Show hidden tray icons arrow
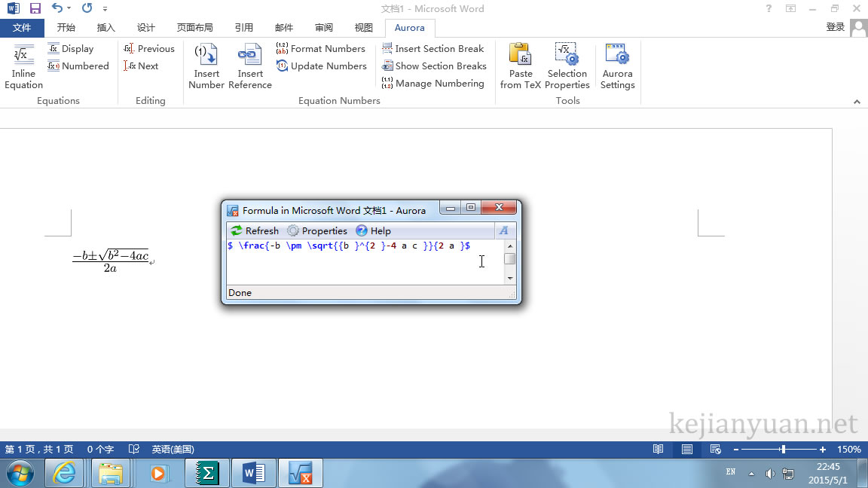This screenshot has width=868, height=488. coord(751,474)
